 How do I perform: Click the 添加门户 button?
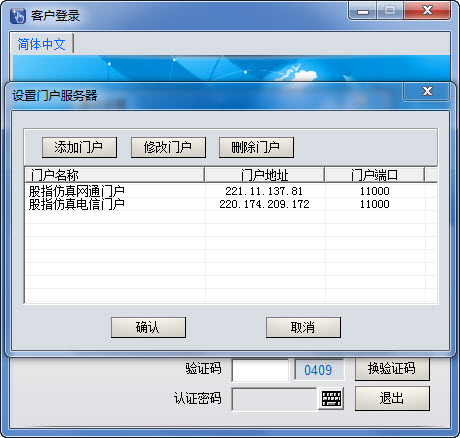point(79,147)
